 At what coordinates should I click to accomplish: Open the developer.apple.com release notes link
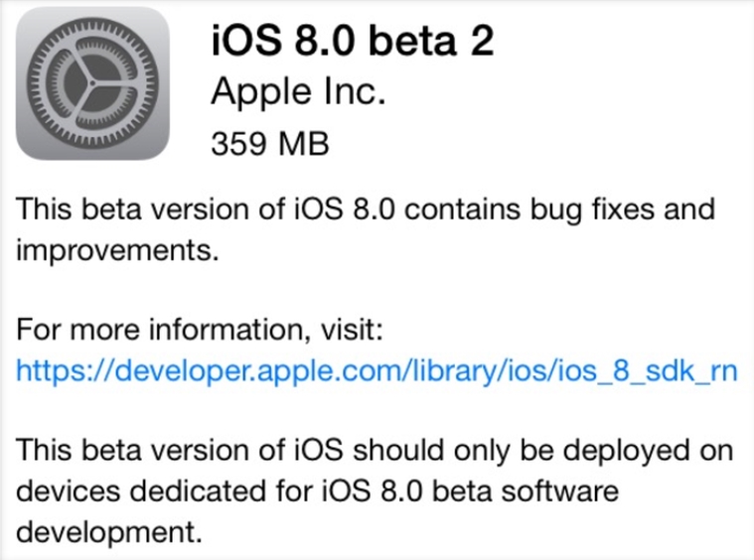tap(377, 371)
